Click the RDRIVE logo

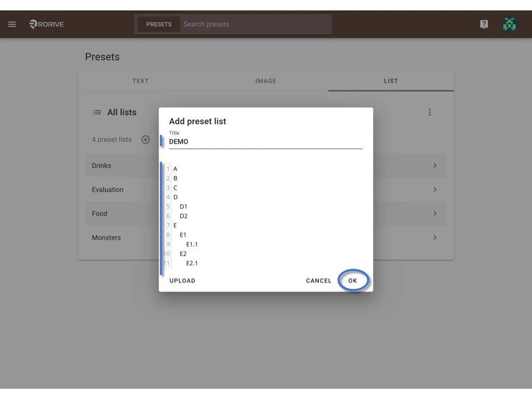pyautogui.click(x=46, y=24)
